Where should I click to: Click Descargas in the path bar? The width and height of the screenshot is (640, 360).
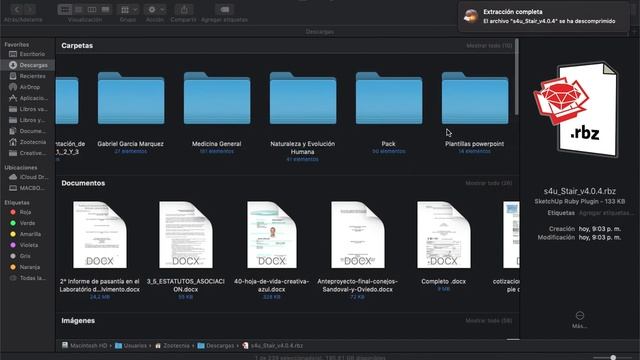point(216,346)
